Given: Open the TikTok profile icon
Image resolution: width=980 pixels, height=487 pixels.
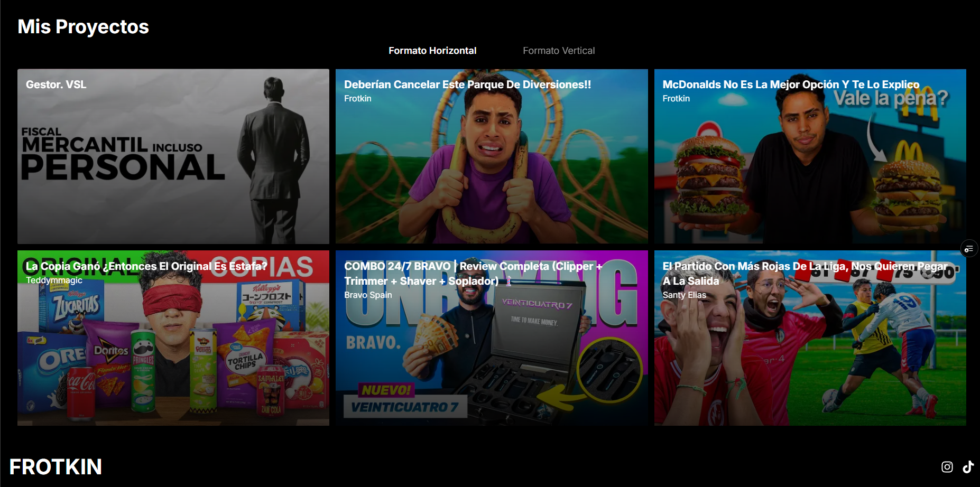Looking at the screenshot, I should [968, 467].
